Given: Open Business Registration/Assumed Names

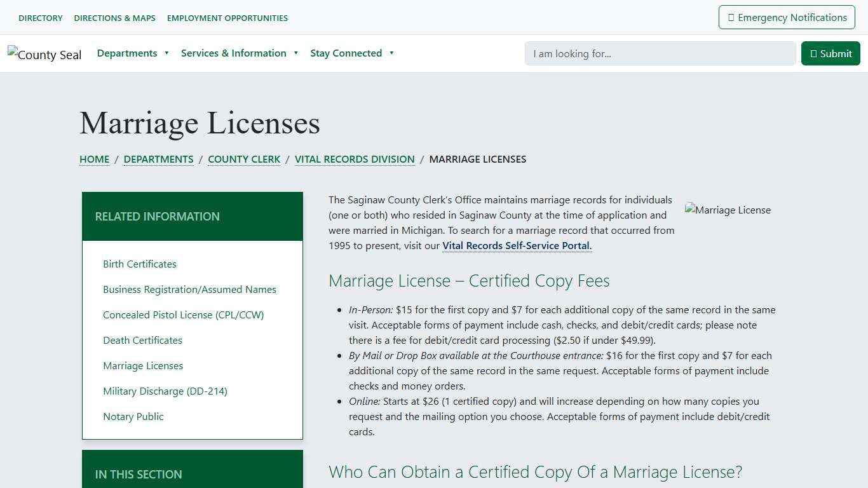Looking at the screenshot, I should (x=189, y=289).
